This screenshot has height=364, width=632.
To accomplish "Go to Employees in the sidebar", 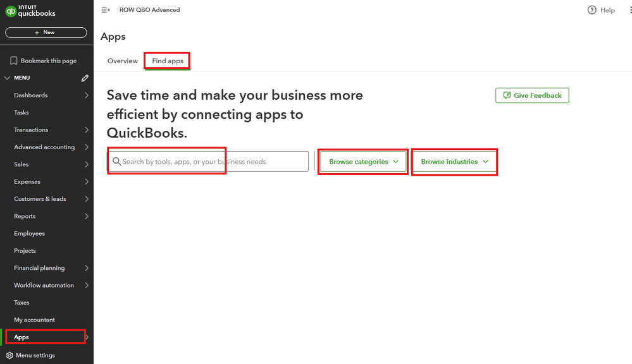I will 29,233.
